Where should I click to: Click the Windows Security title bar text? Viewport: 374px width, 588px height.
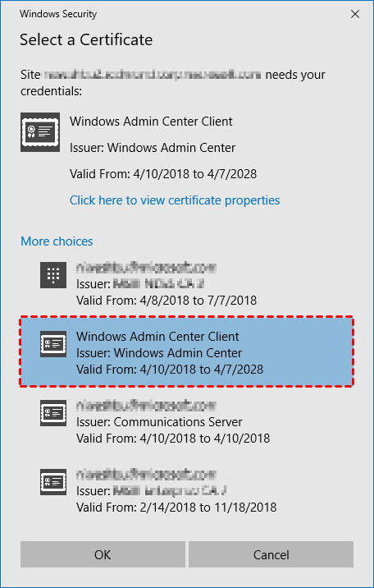[x=58, y=14]
